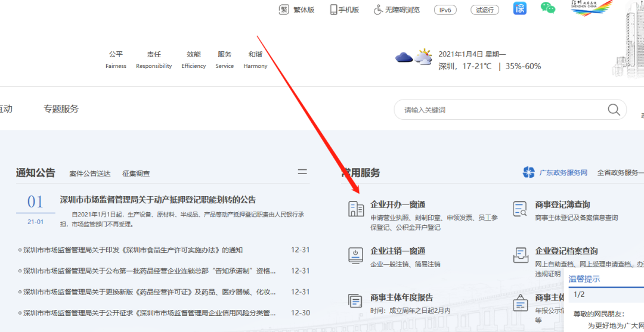This screenshot has height=332, width=644.
Task: Click the 和谐 Harmony motto text
Action: pos(255,60)
